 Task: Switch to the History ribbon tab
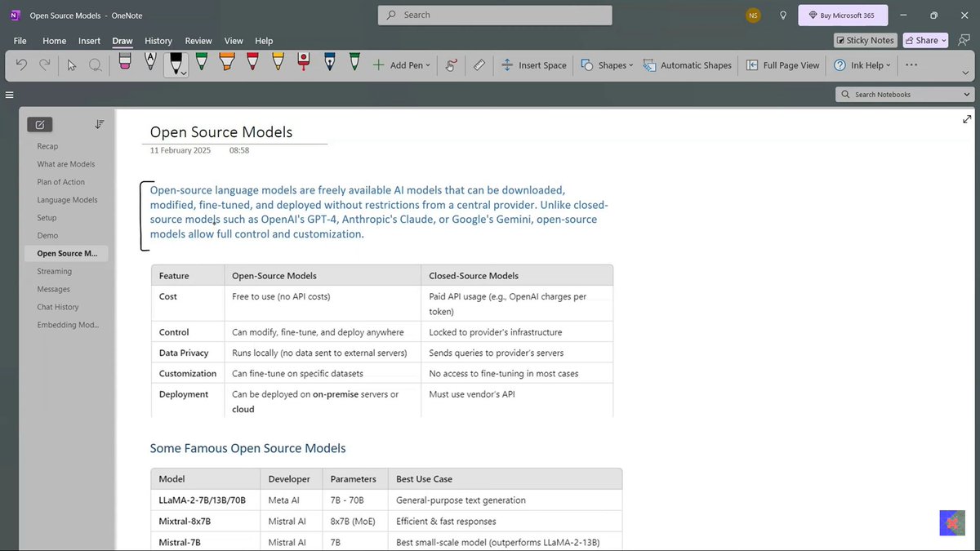coord(158,40)
